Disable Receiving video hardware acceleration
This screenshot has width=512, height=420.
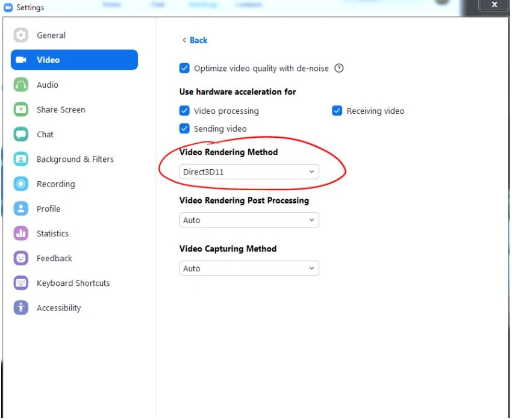[337, 111]
